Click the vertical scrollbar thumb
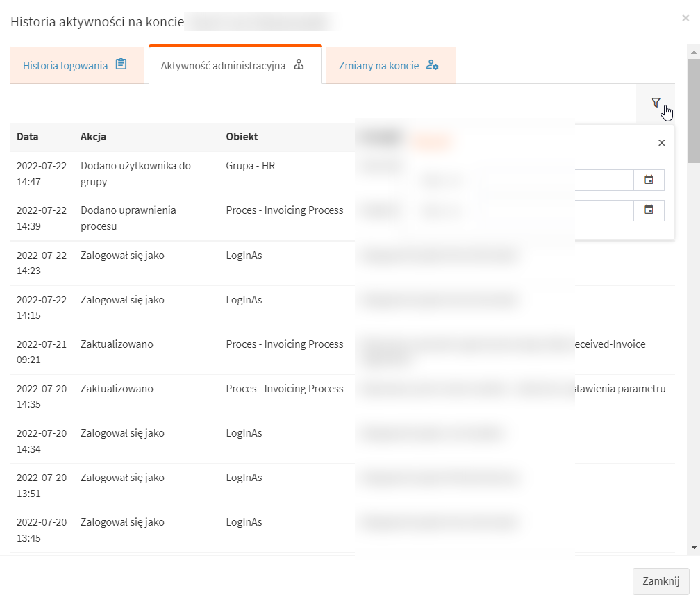The image size is (700, 606). [694, 111]
